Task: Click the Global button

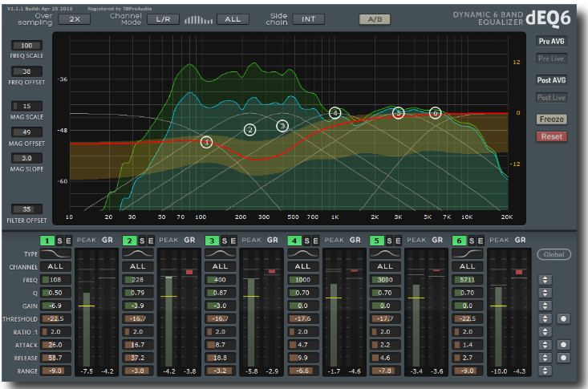Action: pos(554,254)
